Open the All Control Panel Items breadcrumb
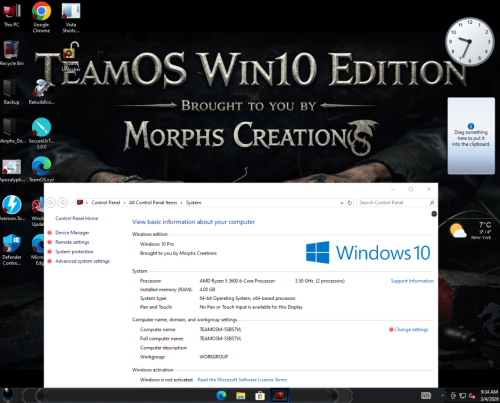Image resolution: width=500 pixels, height=403 pixels. click(153, 203)
